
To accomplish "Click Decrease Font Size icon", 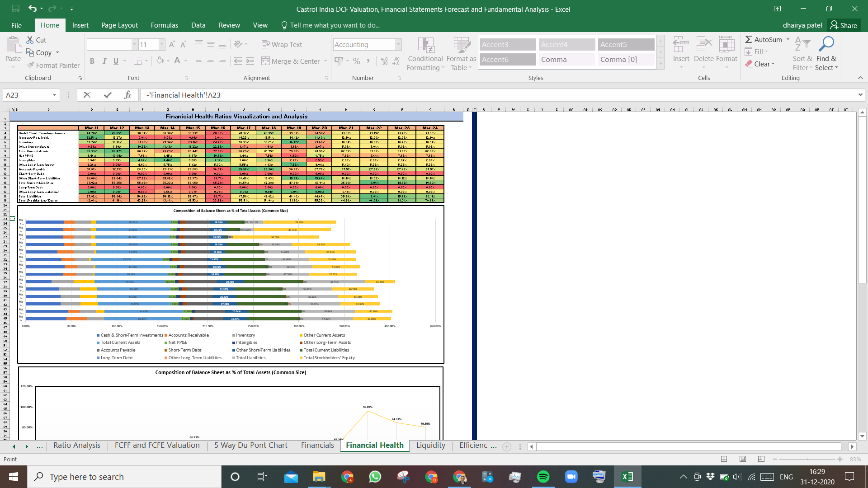I will pyautogui.click(x=183, y=44).
